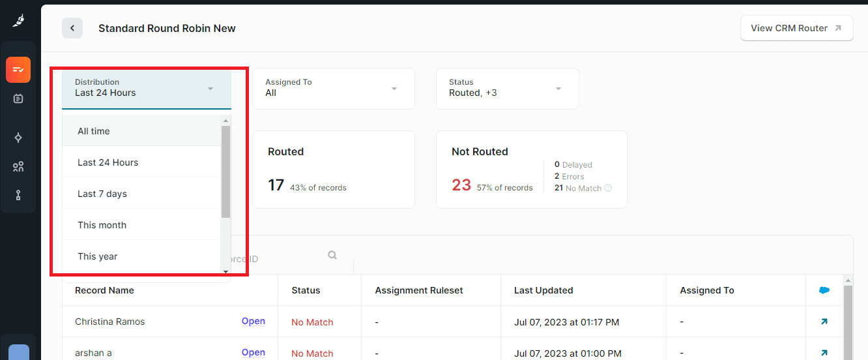
Task: Click the search magnifier icon
Action: point(332,255)
